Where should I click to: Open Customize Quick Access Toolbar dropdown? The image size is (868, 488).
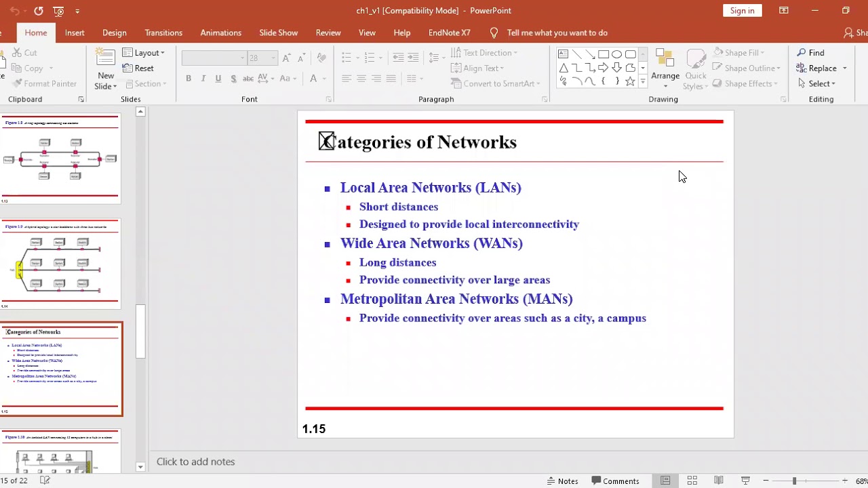tap(77, 11)
